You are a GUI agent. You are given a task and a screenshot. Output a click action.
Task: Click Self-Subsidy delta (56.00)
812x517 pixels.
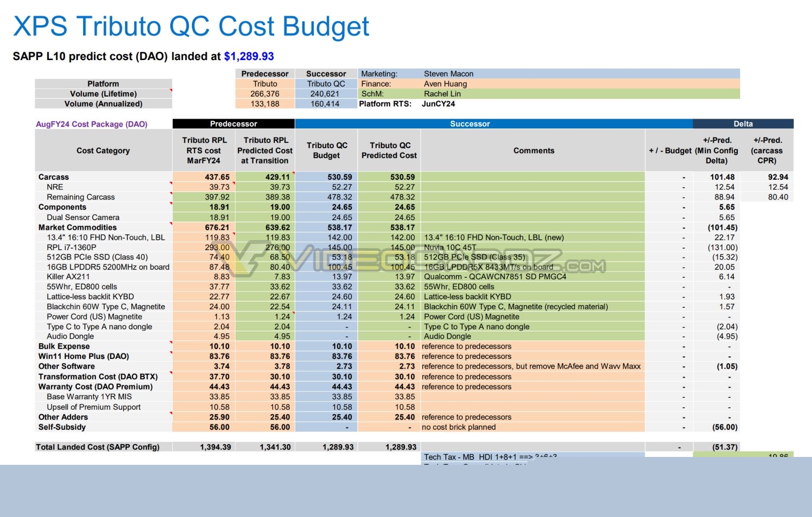click(725, 427)
